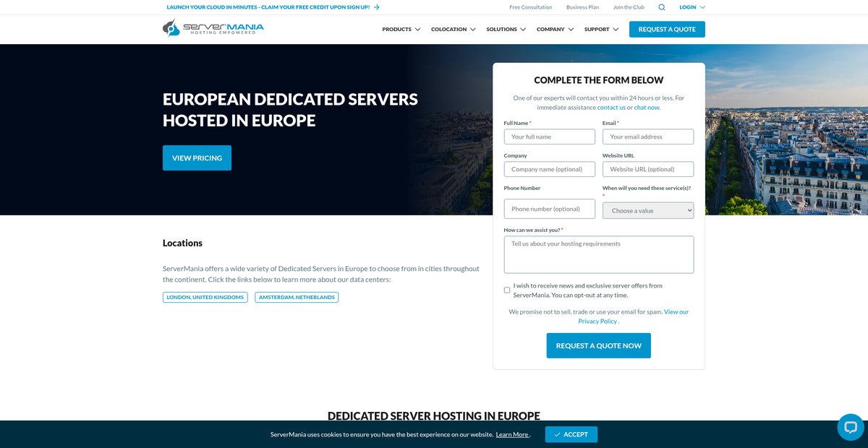Click 'Dedicated Server Hosting in Europe' heading

[x=434, y=416]
